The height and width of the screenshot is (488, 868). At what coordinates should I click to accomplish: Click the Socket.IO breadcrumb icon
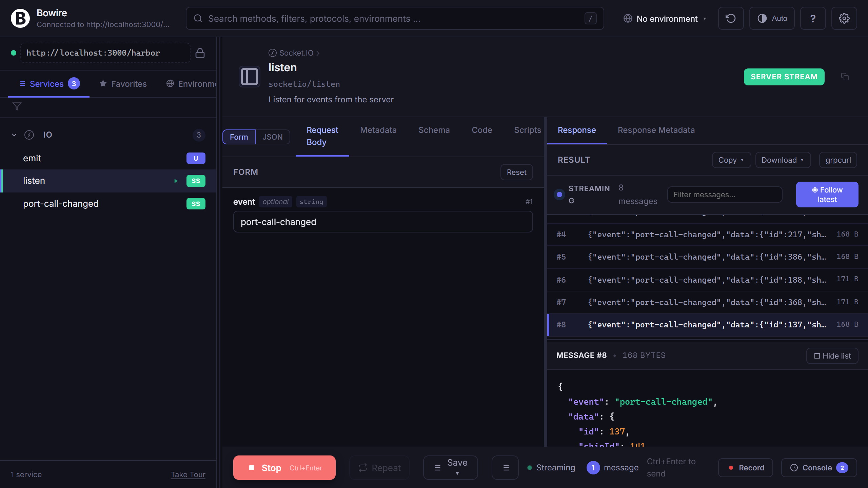point(272,53)
